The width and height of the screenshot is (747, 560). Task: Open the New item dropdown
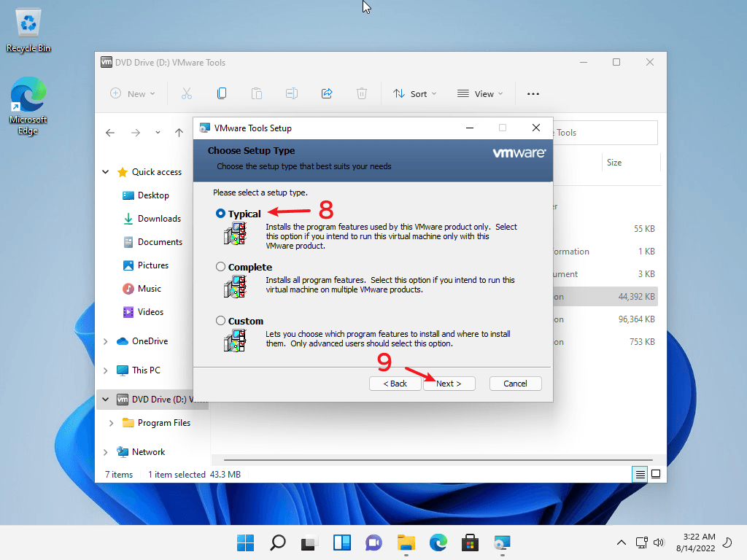pyautogui.click(x=133, y=93)
